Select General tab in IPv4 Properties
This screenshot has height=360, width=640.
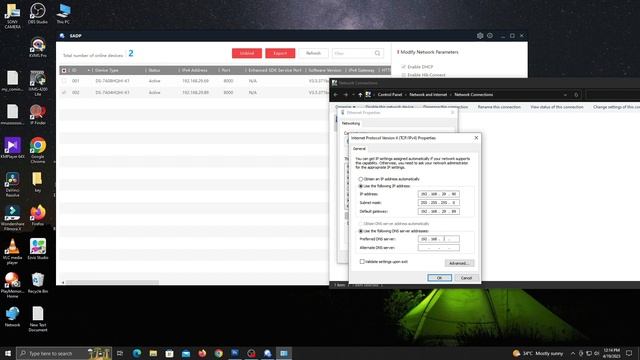coord(359,149)
